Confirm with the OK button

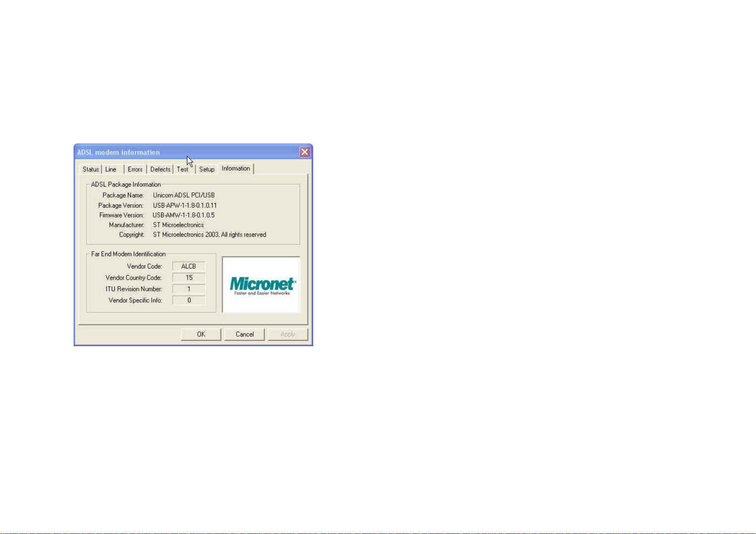coord(201,334)
